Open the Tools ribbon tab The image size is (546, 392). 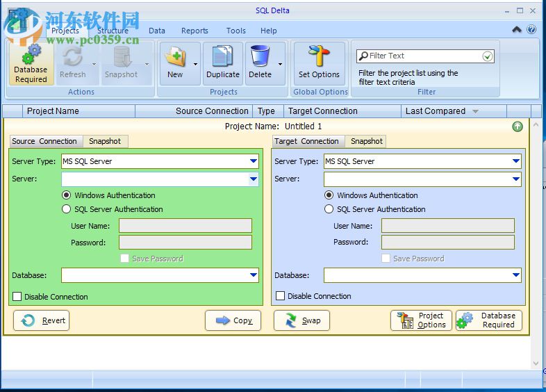tap(236, 31)
